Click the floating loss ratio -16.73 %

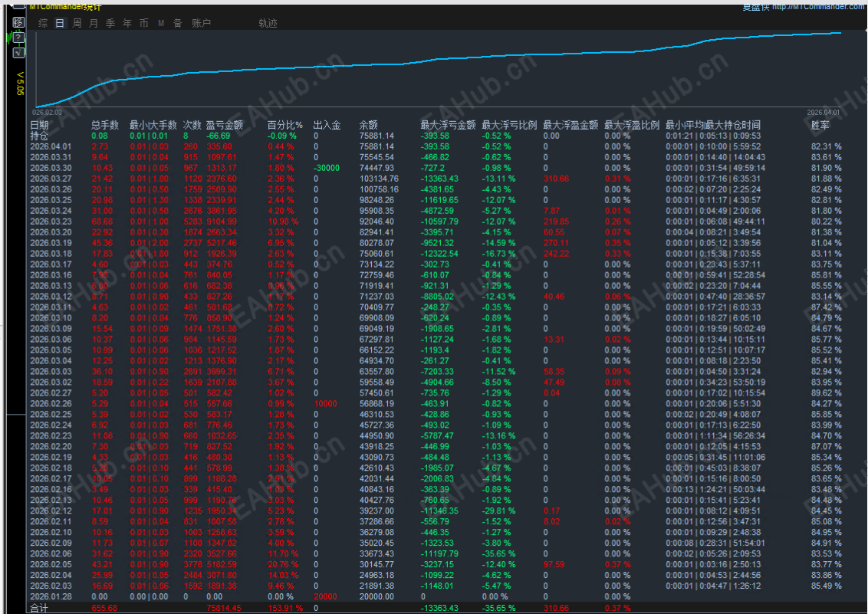[x=498, y=254]
